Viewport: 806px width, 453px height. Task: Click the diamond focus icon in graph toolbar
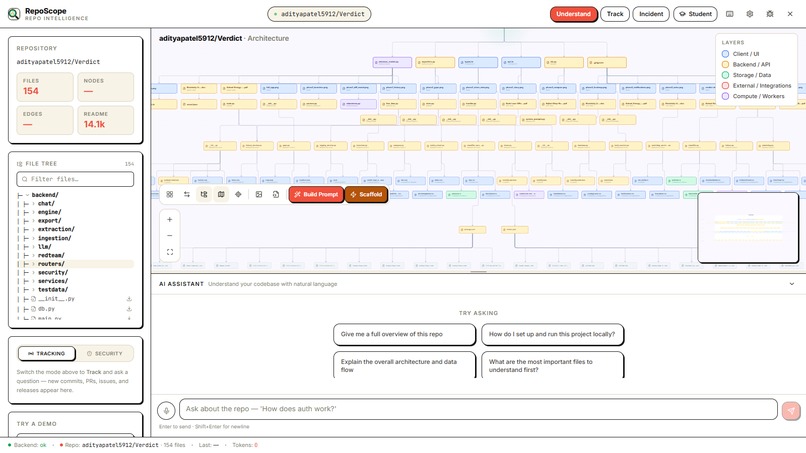coord(238,194)
